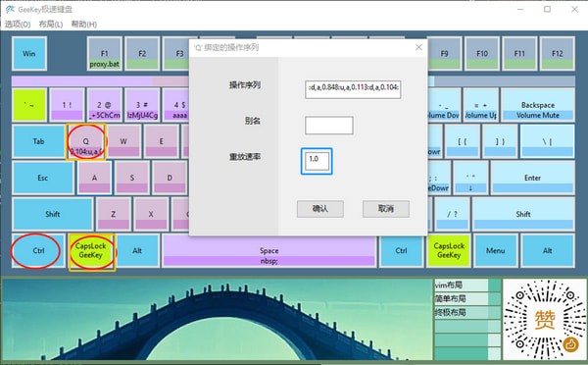Select the A key tile
This screenshot has height=365, width=588.
[94, 178]
